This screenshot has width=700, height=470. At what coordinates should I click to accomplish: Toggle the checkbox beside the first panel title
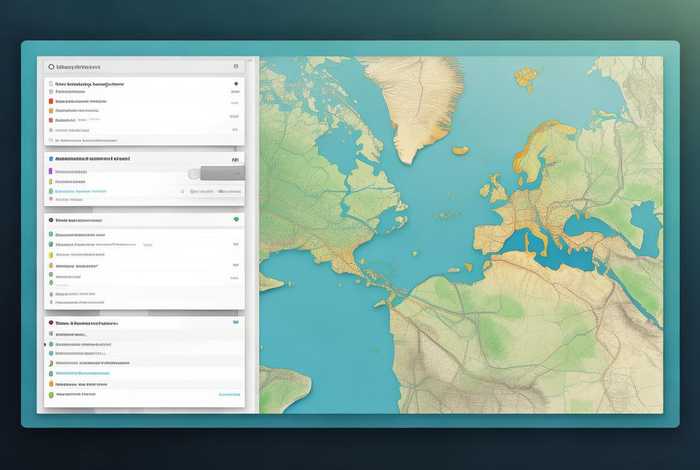[50, 85]
